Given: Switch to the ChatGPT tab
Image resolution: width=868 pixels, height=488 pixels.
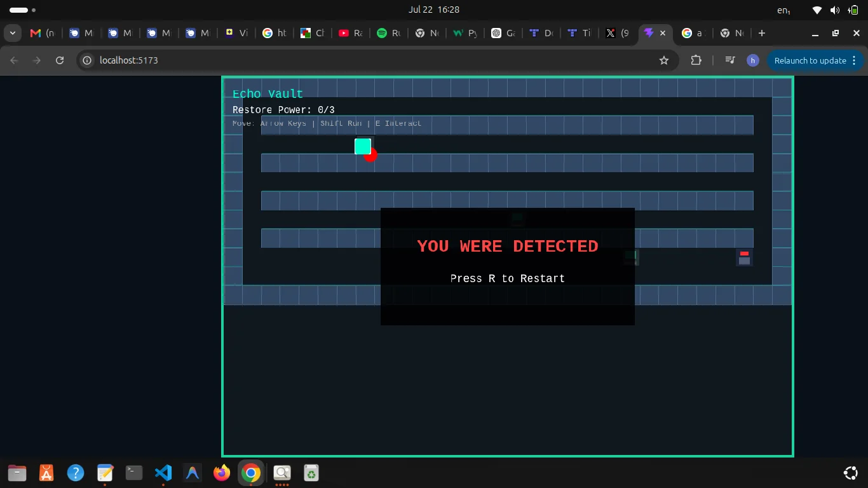Looking at the screenshot, I should [x=503, y=33].
